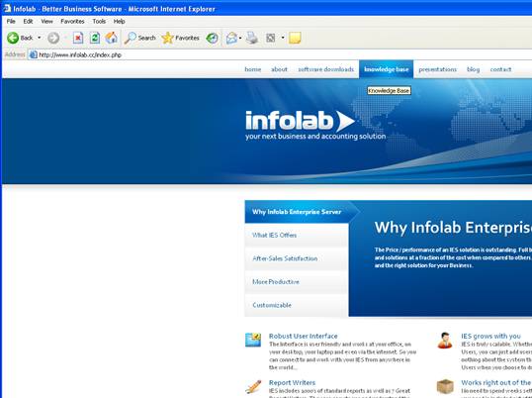Viewport: 532px width, 398px height.
Task: Select the knowledge base navigation tab
Action: click(x=386, y=69)
